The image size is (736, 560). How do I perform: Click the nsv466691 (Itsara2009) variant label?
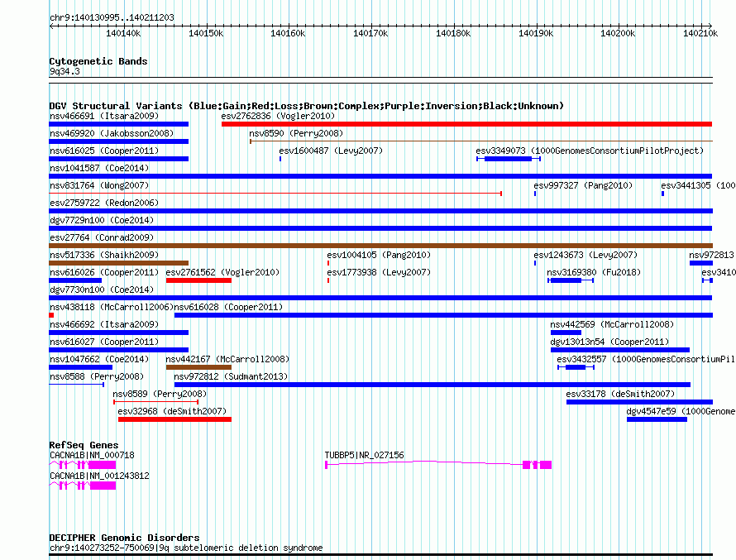(104, 116)
